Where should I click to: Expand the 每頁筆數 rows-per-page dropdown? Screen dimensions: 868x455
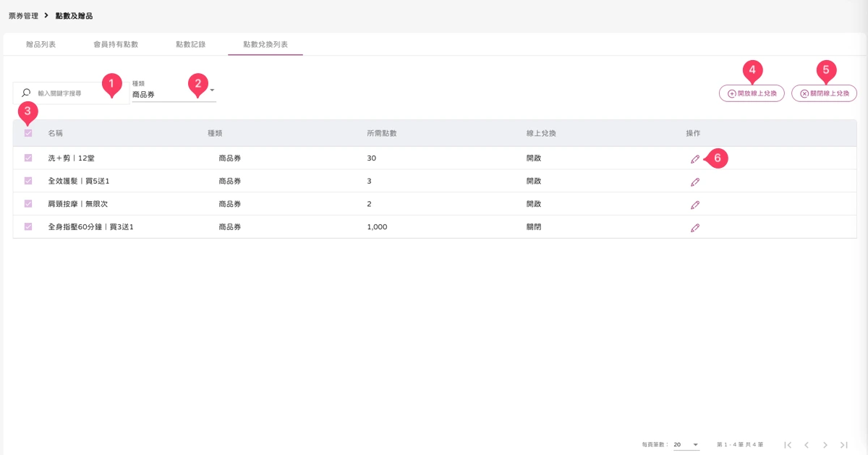click(686, 444)
